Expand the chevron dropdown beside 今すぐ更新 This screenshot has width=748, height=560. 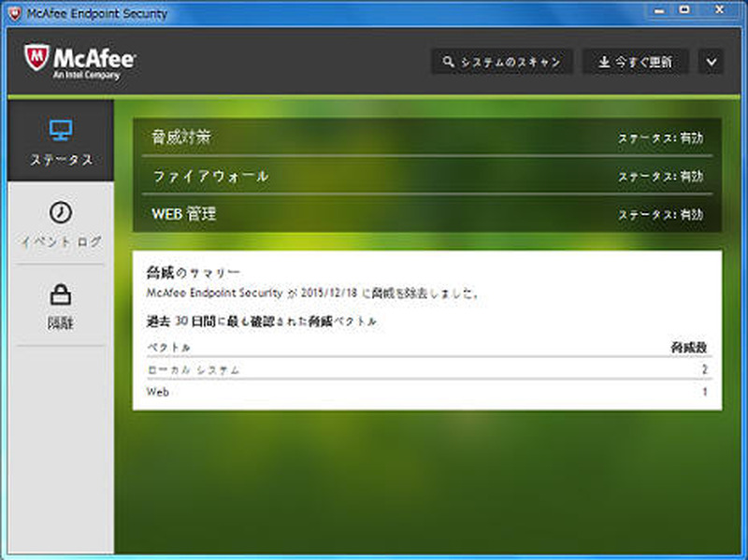[712, 62]
